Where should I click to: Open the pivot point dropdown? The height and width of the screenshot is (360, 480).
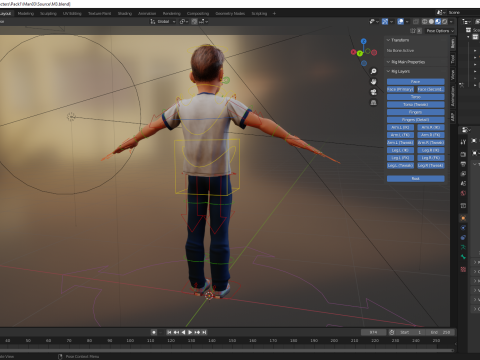coord(184,22)
